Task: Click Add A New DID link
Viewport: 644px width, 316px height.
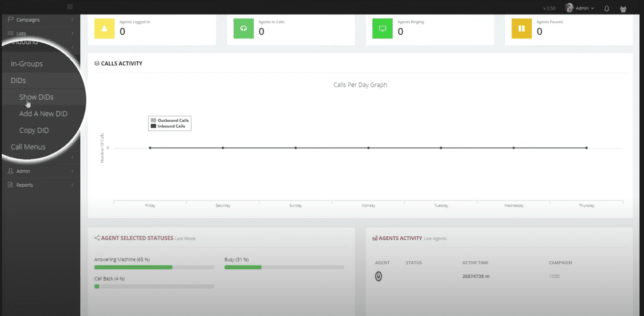Action: (x=43, y=114)
